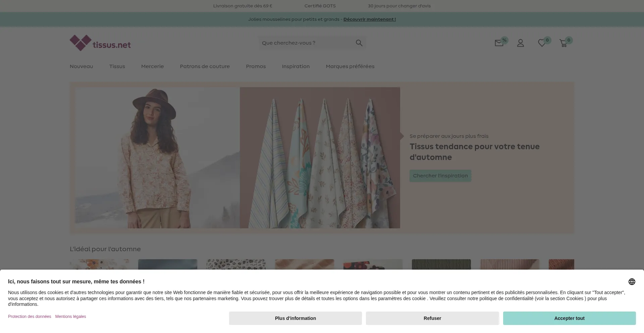This screenshot has width=644, height=333.
Task: Open the Mercerie menu
Action: [x=153, y=66]
